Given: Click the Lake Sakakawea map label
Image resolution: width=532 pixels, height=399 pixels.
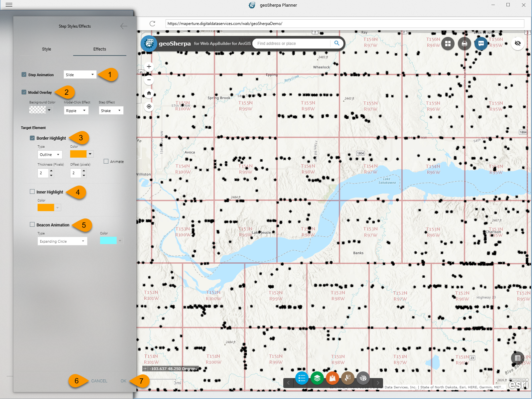Looking at the screenshot, I should [387, 181].
